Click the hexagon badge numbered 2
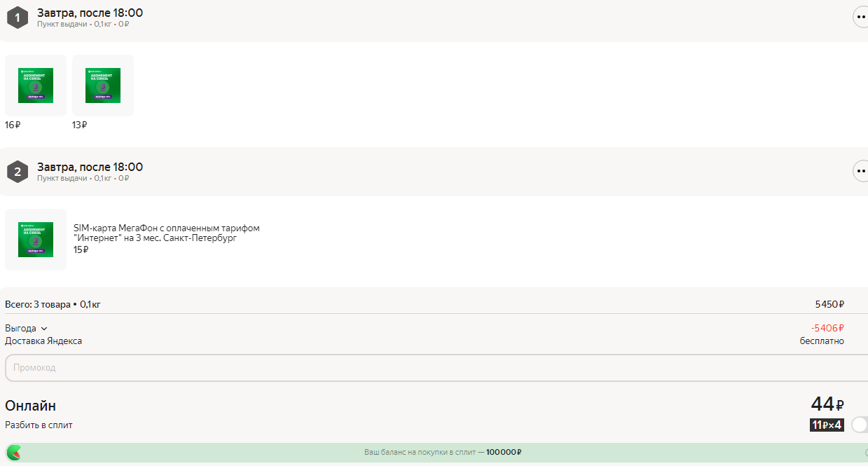 pos(18,171)
